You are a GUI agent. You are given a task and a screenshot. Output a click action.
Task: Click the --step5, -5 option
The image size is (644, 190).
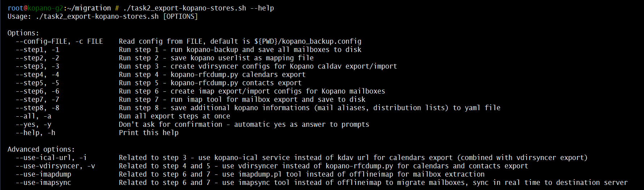click(37, 83)
